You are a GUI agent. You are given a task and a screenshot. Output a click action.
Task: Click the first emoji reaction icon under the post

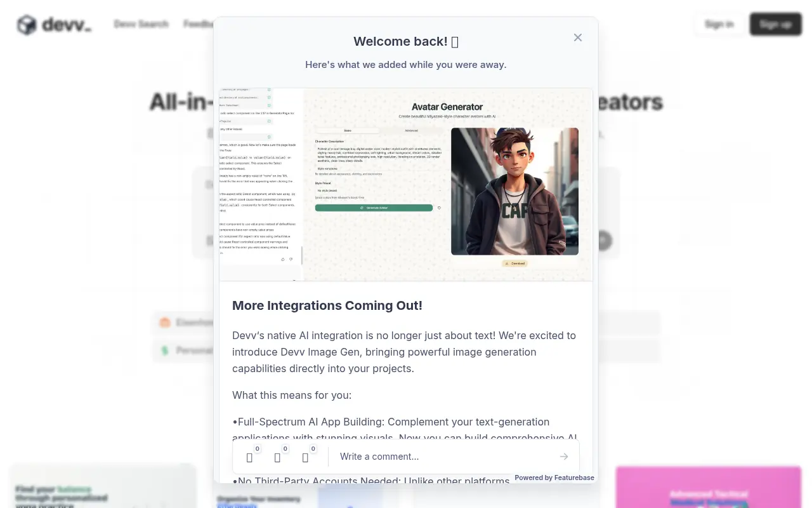click(249, 457)
